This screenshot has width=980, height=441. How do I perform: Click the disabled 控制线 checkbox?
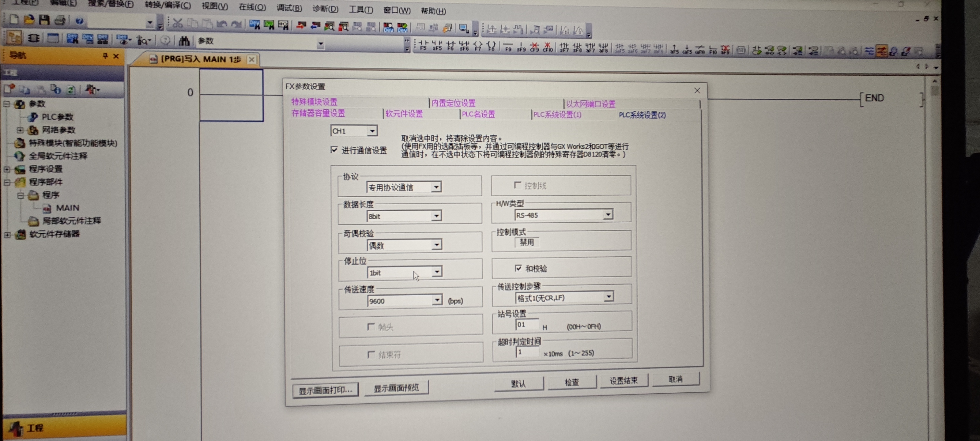[x=517, y=185]
